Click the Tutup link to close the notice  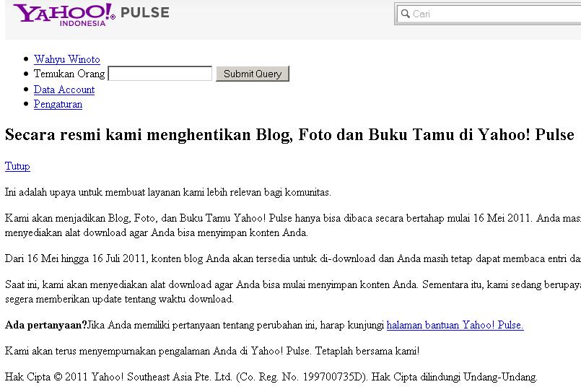tap(17, 166)
